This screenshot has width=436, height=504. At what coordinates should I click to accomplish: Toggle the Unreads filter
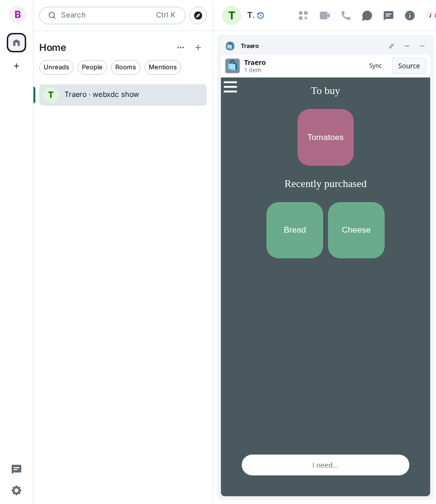coord(57,67)
